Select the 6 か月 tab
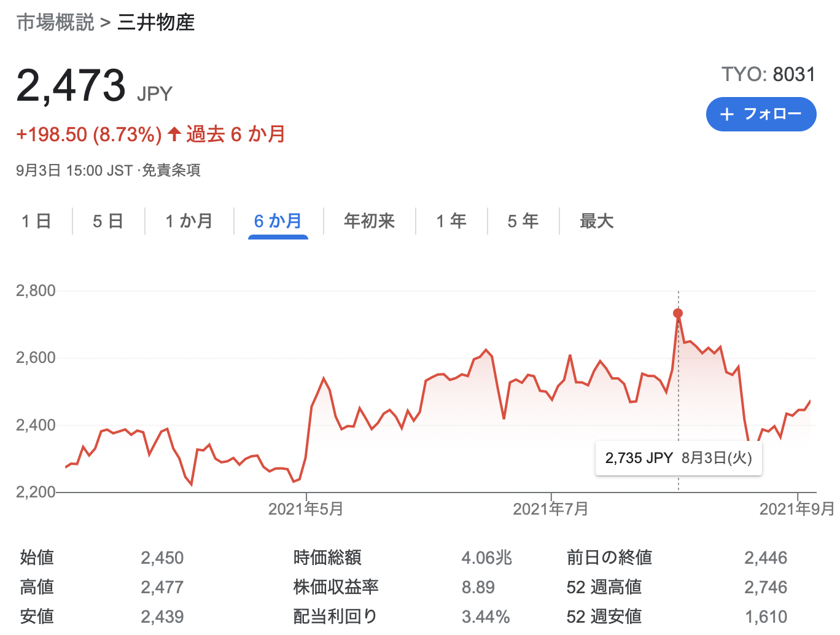Screen dimensions: 840x635 [278, 221]
